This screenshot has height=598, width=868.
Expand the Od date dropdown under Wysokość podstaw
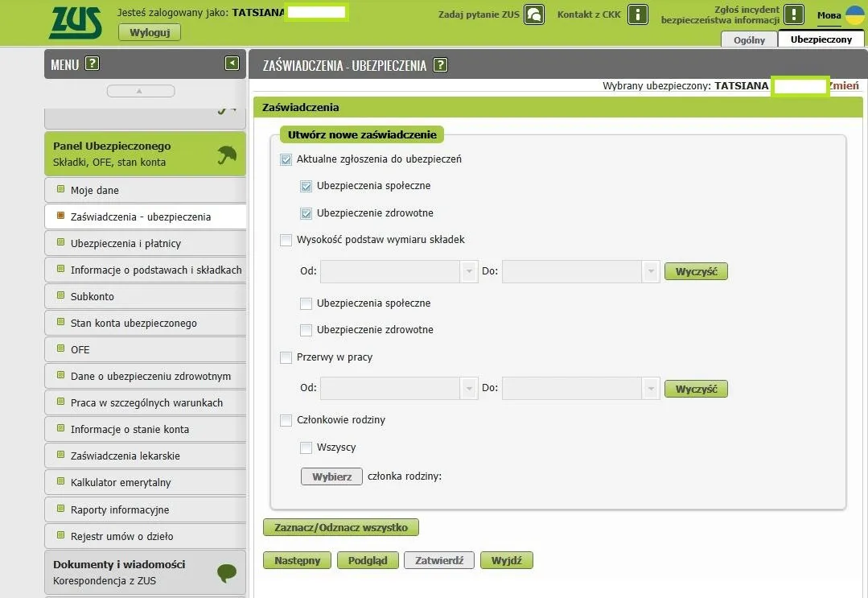[x=470, y=271]
